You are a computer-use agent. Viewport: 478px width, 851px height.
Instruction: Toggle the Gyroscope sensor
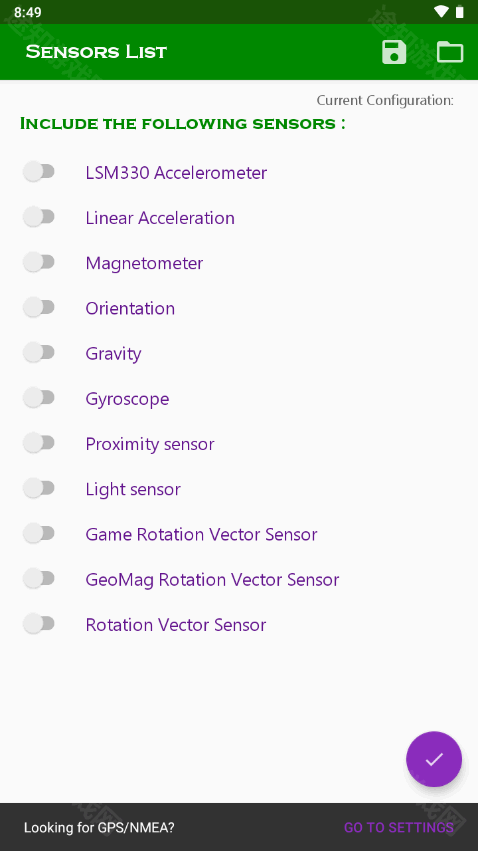[x=39, y=398]
